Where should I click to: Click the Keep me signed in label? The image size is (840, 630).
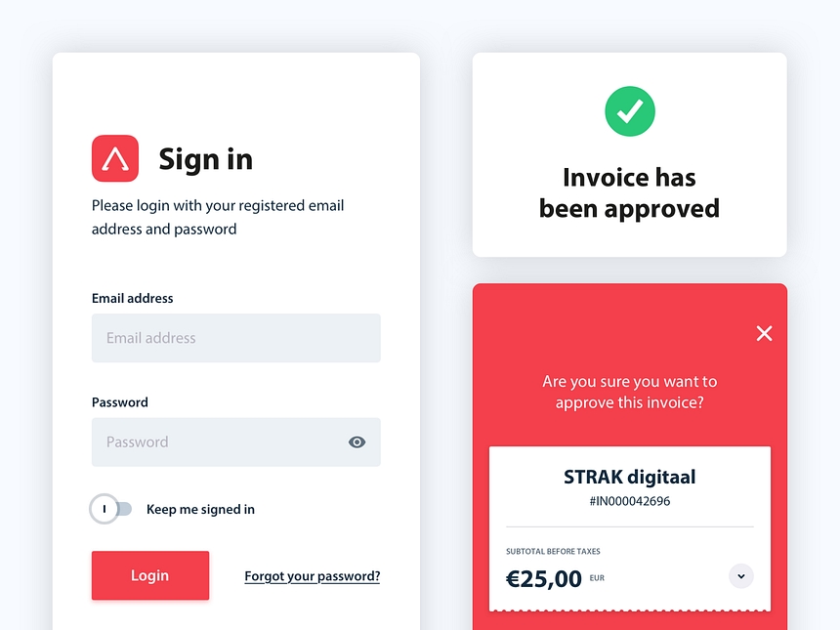click(x=200, y=509)
